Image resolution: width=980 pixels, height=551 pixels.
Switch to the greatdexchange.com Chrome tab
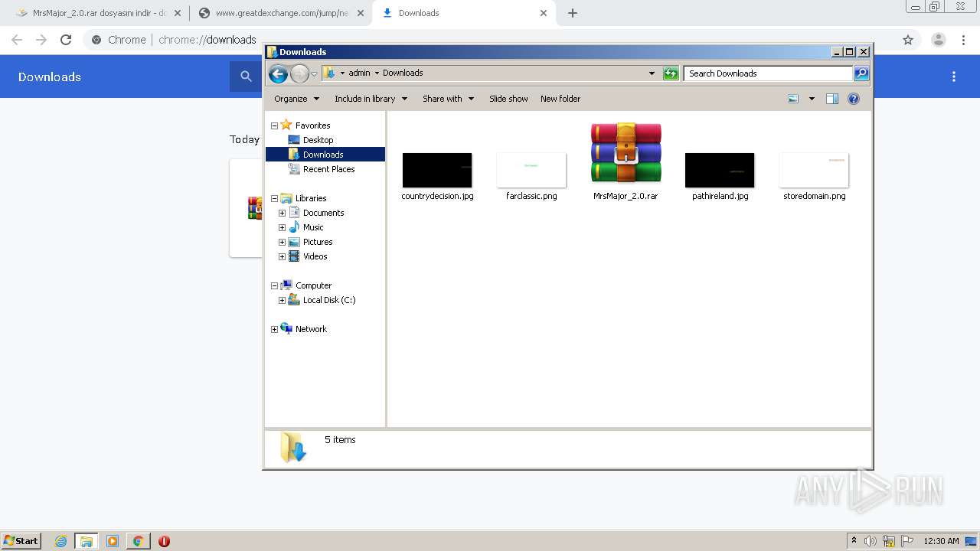point(280,13)
